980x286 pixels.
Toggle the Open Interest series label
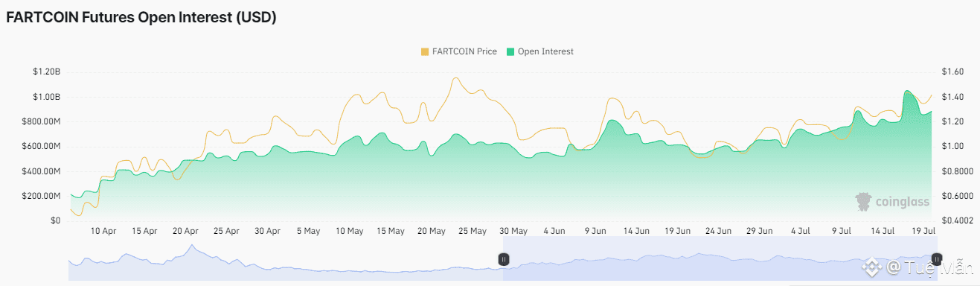coord(545,51)
